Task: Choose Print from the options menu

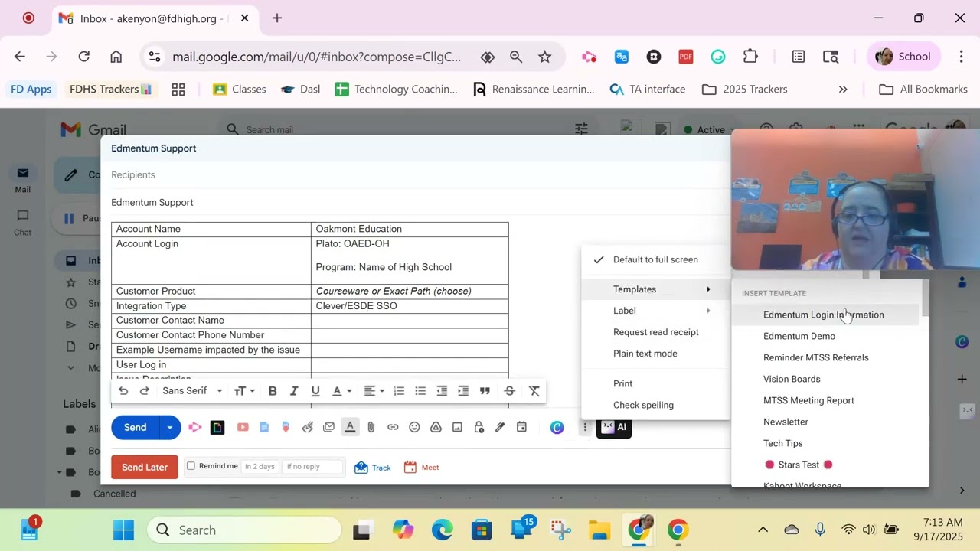Action: tap(655, 383)
